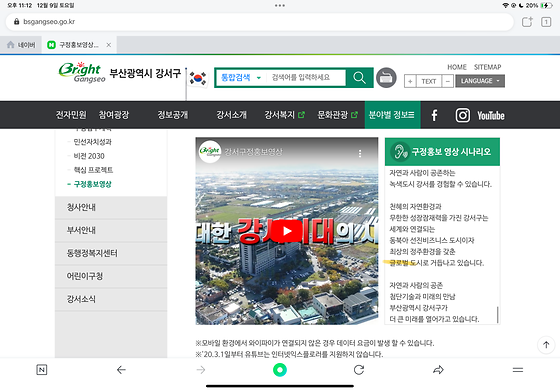
Task: Click the video channel Bright logo avatar
Action: tap(210, 152)
